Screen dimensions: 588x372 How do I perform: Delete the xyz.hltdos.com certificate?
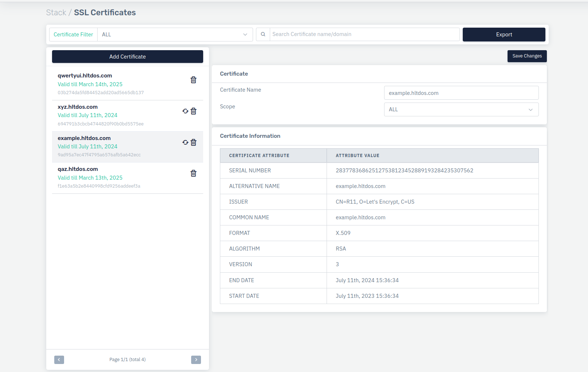coord(193,111)
